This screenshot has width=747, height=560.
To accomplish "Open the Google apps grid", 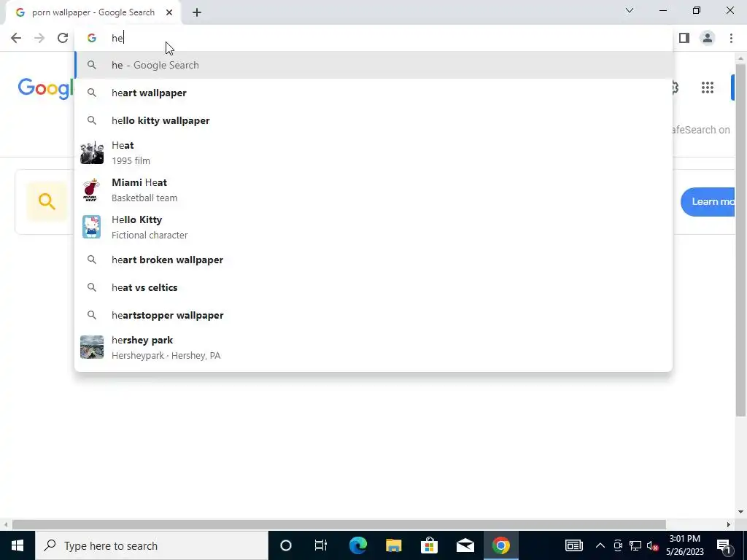I will click(708, 87).
